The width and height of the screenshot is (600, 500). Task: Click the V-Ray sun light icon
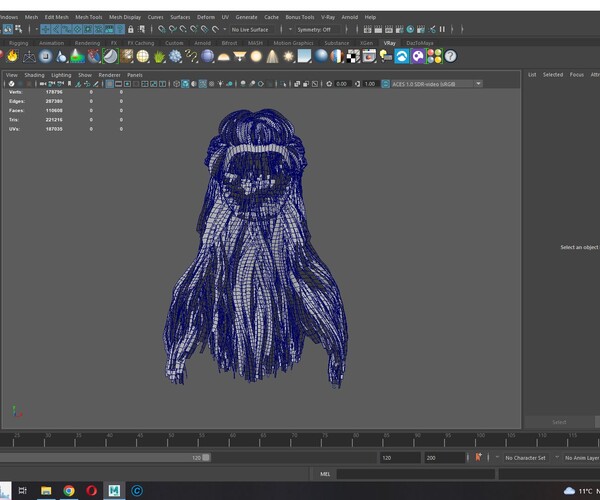(289, 57)
